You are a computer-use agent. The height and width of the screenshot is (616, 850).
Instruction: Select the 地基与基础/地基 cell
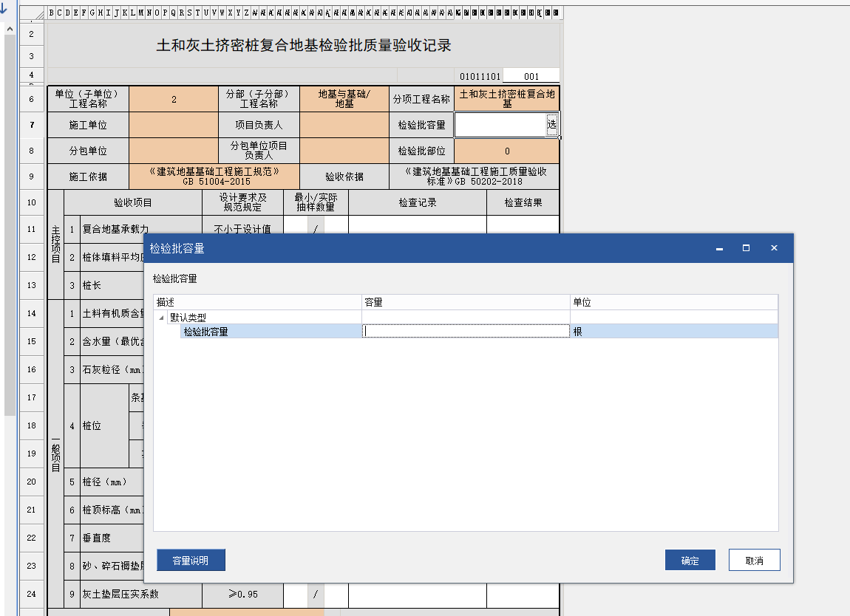[344, 99]
